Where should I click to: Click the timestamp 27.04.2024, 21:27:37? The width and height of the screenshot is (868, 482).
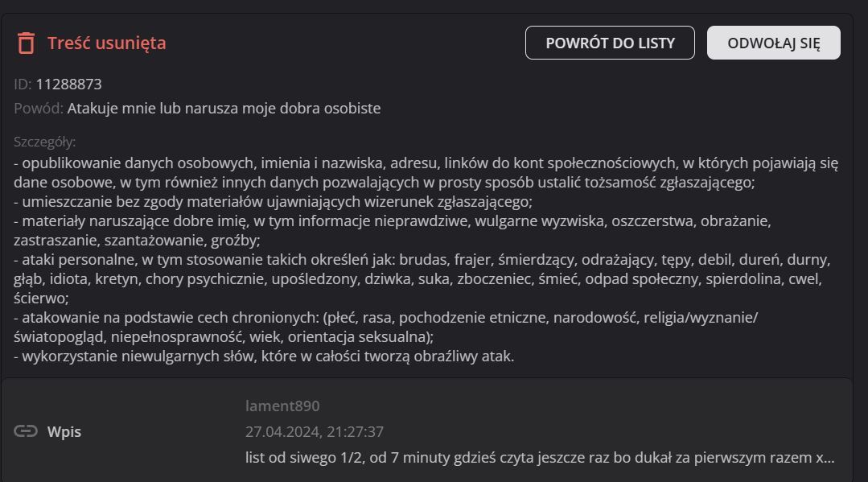coord(315,432)
